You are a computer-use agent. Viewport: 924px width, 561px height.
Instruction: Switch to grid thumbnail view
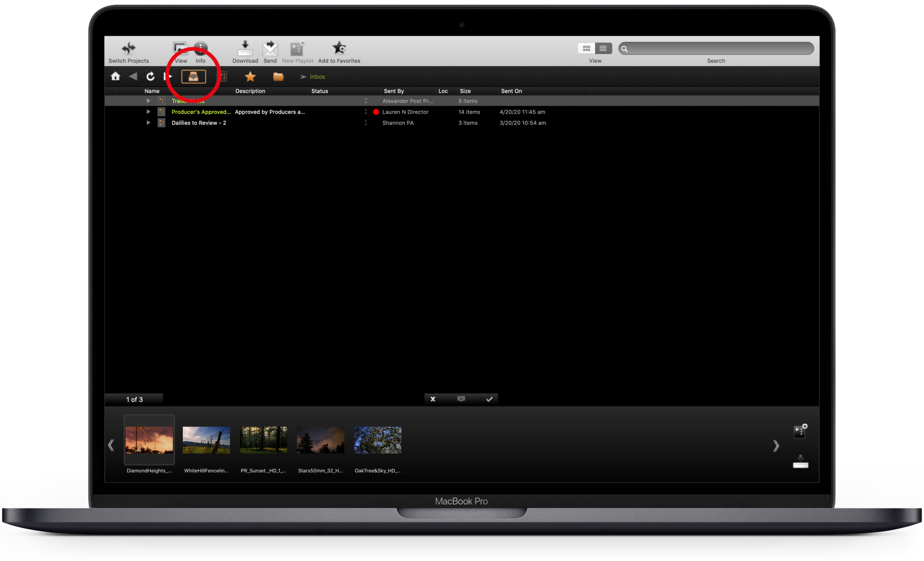(586, 48)
